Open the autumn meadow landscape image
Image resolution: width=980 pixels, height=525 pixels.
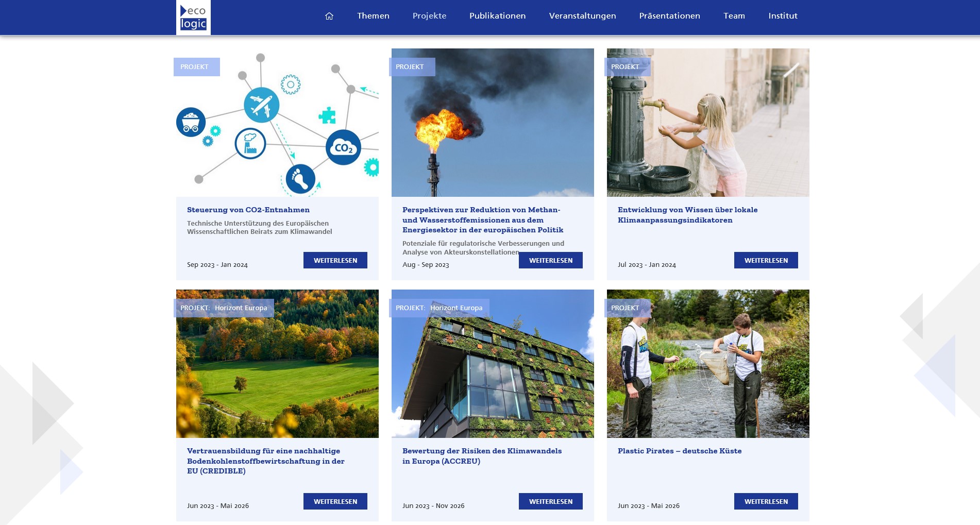click(x=277, y=364)
